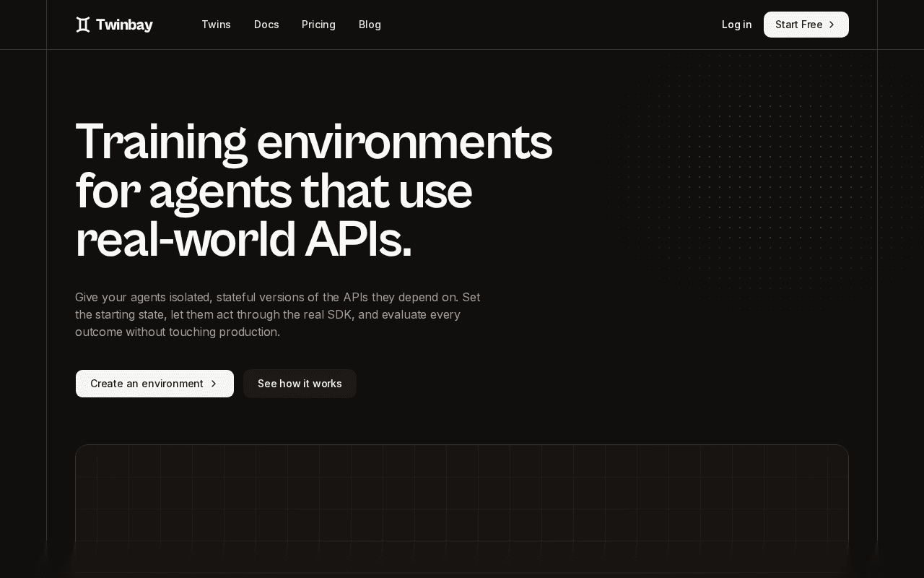Click the Twinbay logo icon
Screen dimensions: 924x578
coord(83,25)
